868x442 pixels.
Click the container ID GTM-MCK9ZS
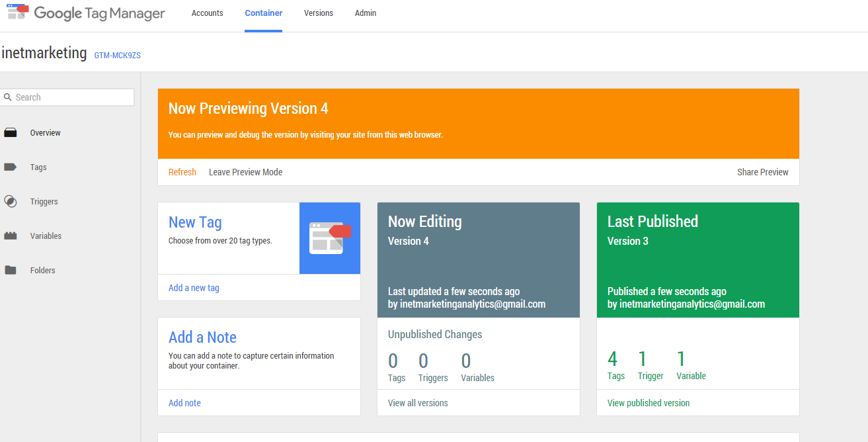click(118, 56)
